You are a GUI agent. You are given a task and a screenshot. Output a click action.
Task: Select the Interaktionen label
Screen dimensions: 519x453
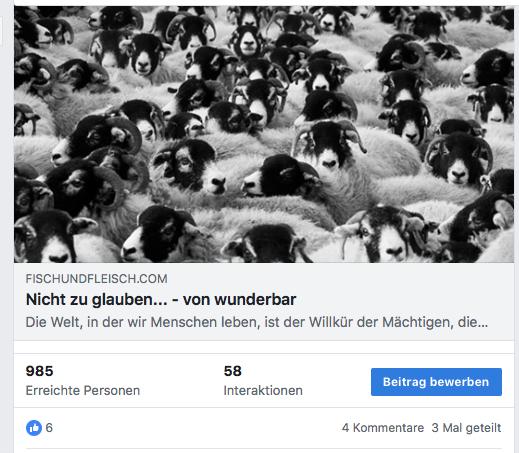(263, 390)
